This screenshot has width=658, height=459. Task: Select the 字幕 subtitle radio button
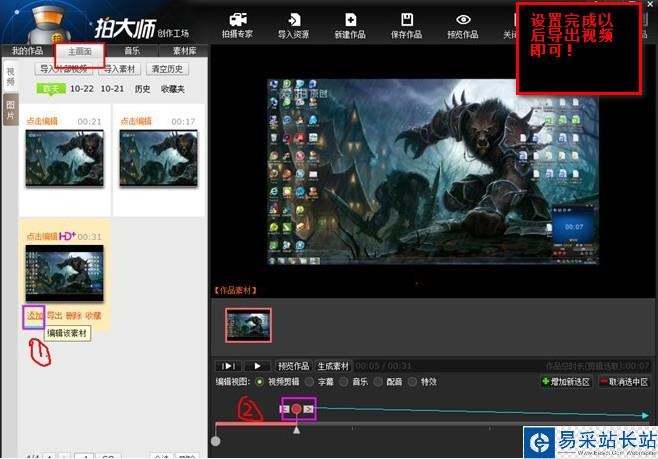click(309, 382)
